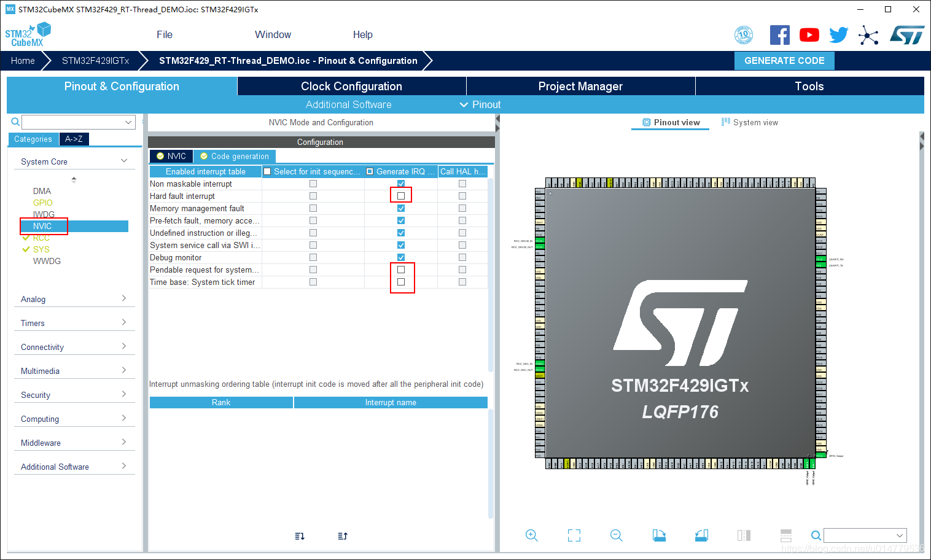Click the STM32F429IGTx breadcrumb
Screen dimensions: 931x560
point(96,60)
